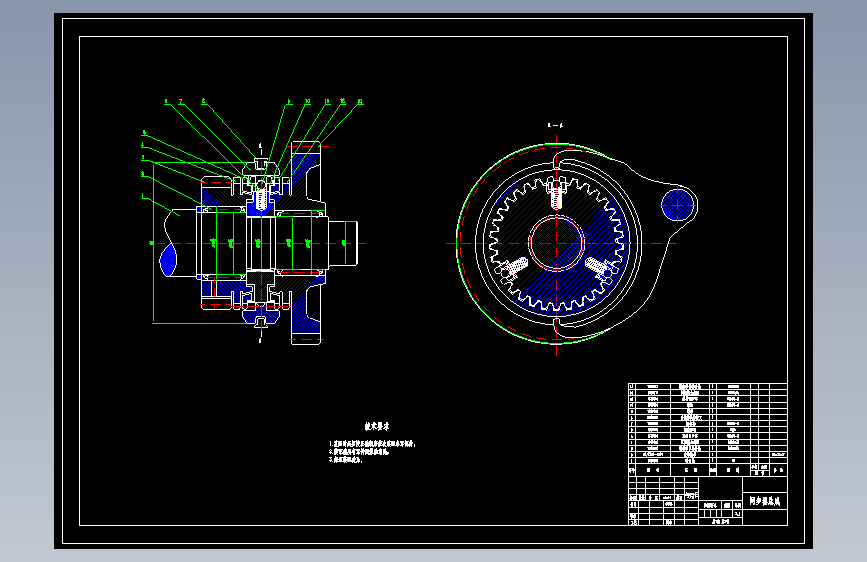
Task: Select part callout number 1 on the shaft
Action: pos(143,196)
